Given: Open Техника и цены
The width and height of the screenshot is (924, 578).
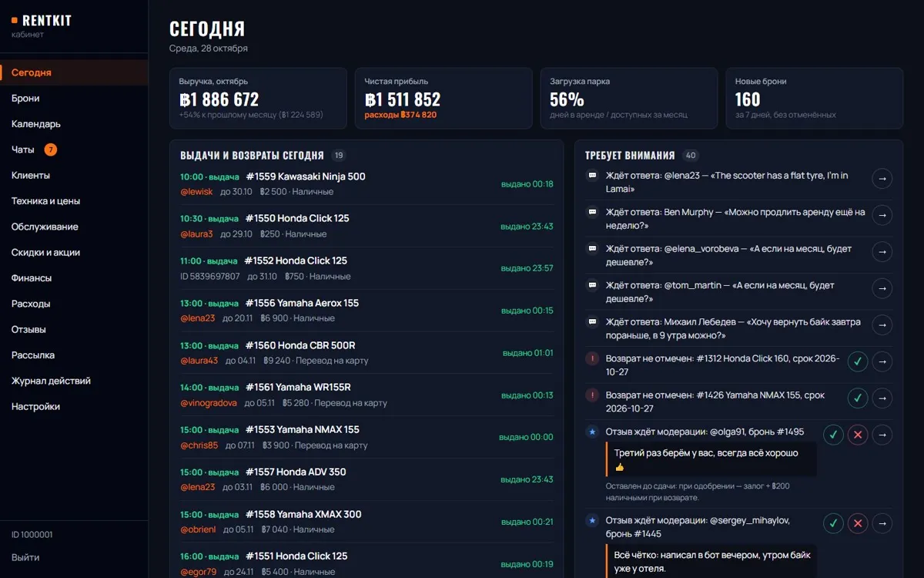Looking at the screenshot, I should tap(74, 201).
